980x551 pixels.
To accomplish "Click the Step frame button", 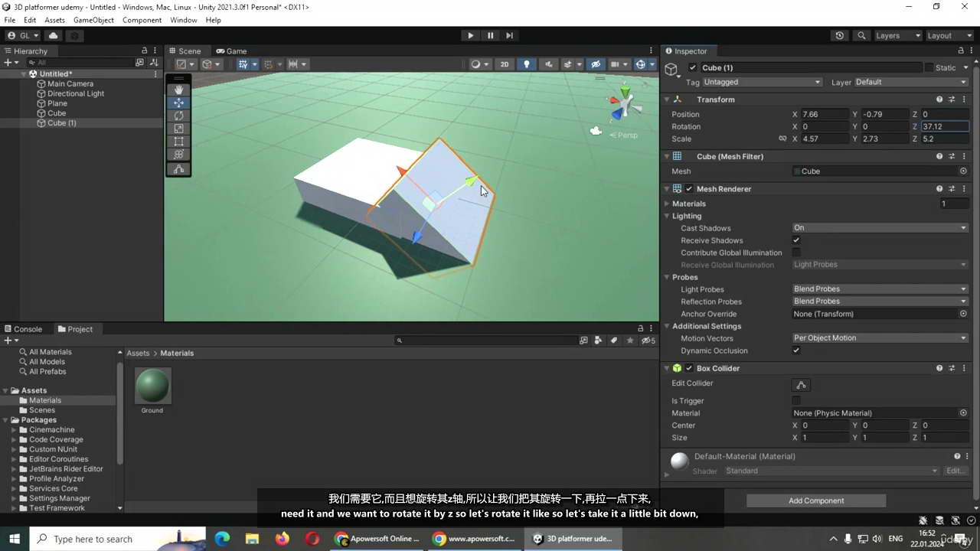I will (x=509, y=35).
